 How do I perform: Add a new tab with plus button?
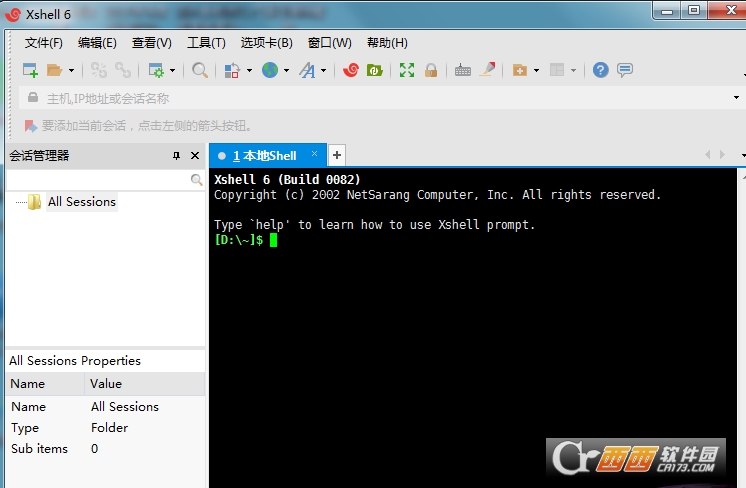[337, 155]
